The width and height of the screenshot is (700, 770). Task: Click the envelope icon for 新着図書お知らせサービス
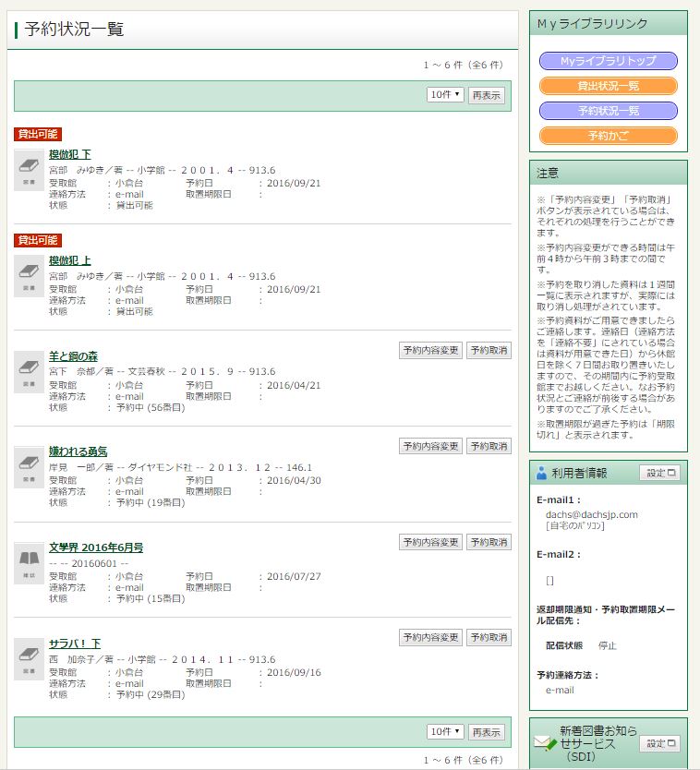545,743
